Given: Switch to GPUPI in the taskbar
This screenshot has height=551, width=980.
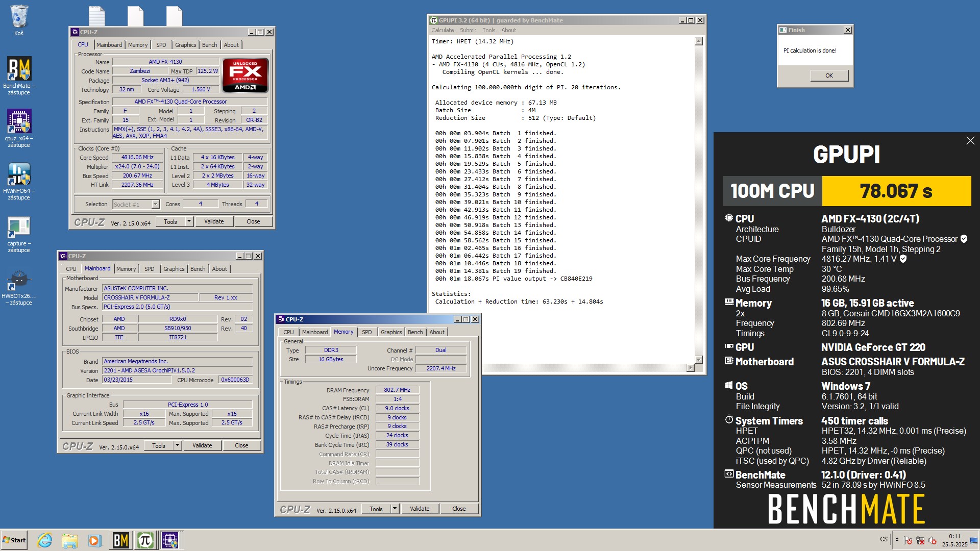Looking at the screenshot, I should (145, 540).
